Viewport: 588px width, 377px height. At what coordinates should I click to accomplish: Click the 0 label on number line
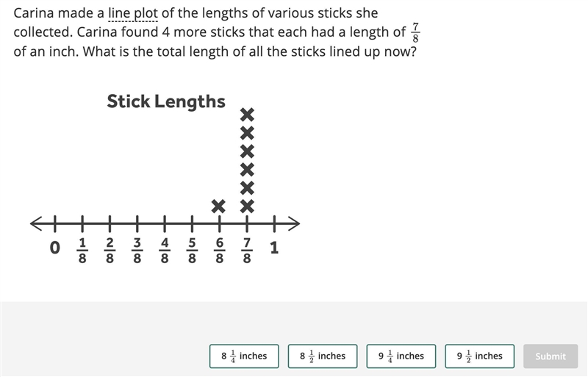pos(54,248)
